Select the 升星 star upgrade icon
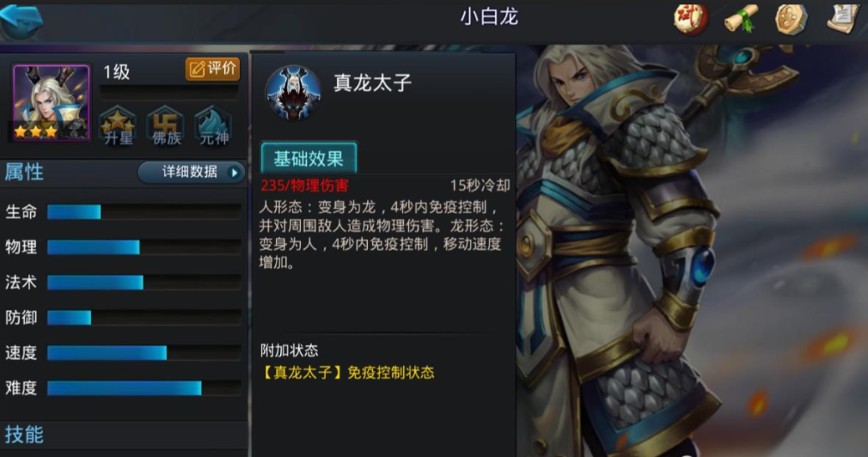Image resolution: width=868 pixels, height=457 pixels. coord(118,126)
